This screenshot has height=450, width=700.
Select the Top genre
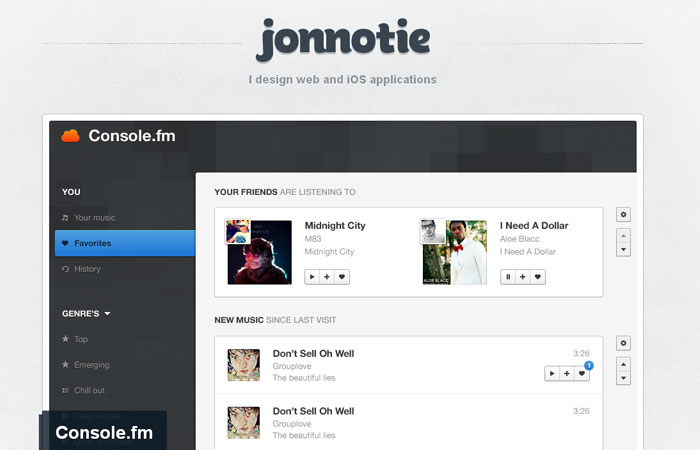coord(81,339)
